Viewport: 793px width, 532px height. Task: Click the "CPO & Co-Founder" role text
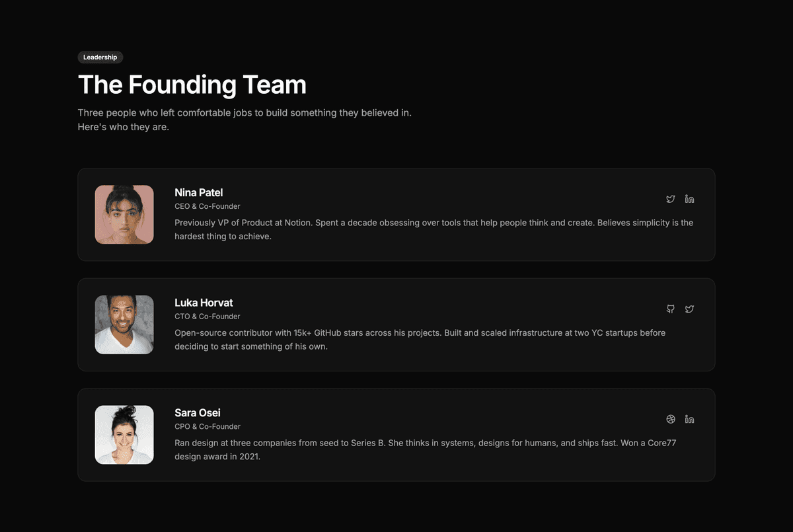pyautogui.click(x=208, y=427)
